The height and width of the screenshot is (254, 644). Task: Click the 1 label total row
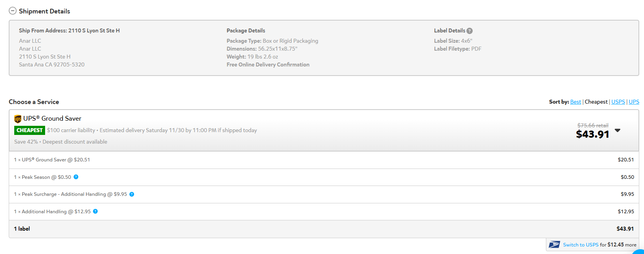pyautogui.click(x=324, y=229)
